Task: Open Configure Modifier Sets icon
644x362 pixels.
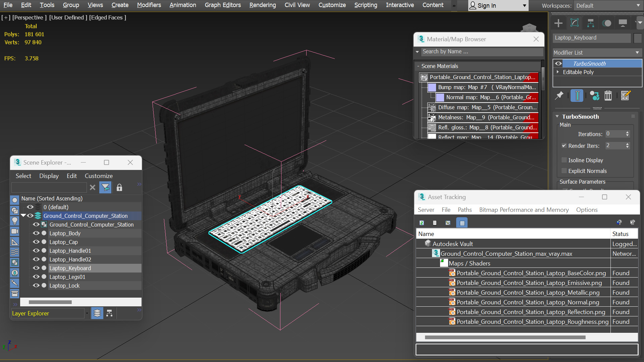Action: [x=626, y=96]
